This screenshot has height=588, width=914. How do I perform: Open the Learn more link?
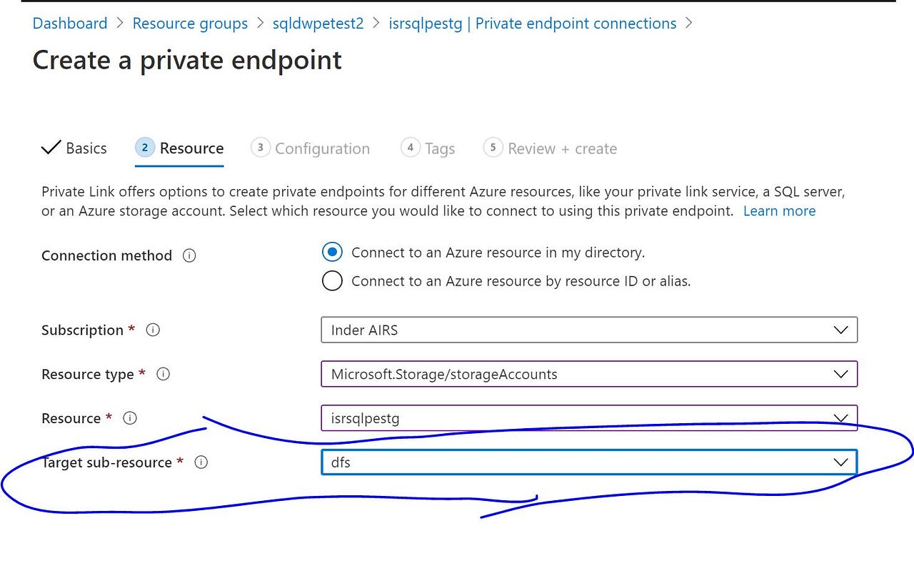[x=779, y=211]
